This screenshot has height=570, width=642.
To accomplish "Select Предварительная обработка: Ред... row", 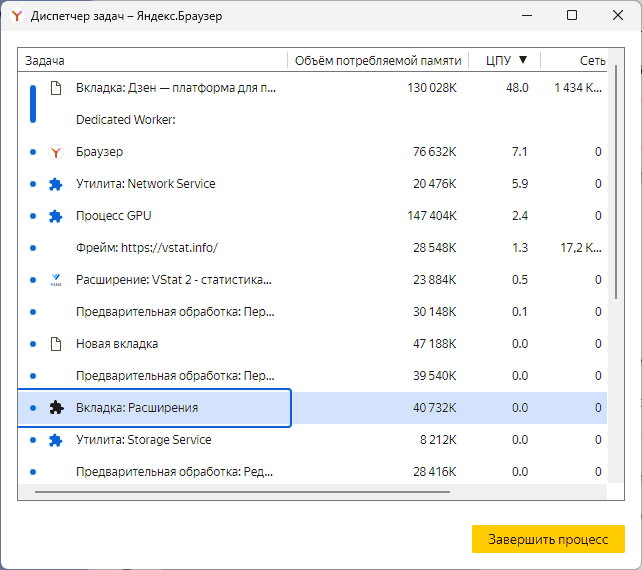I will tap(312, 471).
